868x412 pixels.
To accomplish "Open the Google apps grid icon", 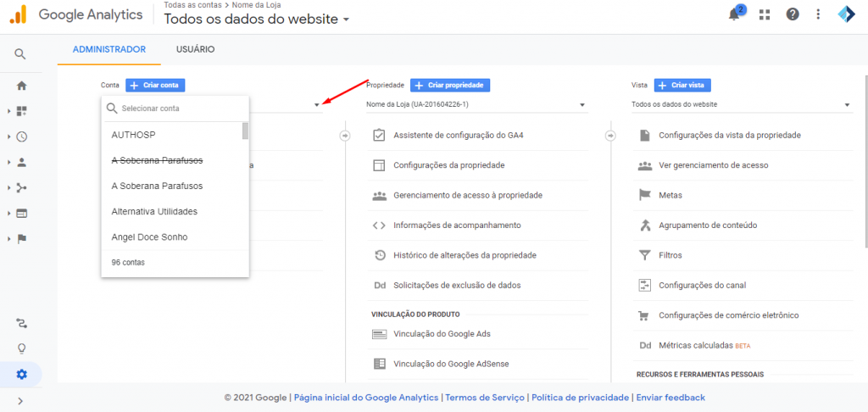I will pyautogui.click(x=765, y=15).
